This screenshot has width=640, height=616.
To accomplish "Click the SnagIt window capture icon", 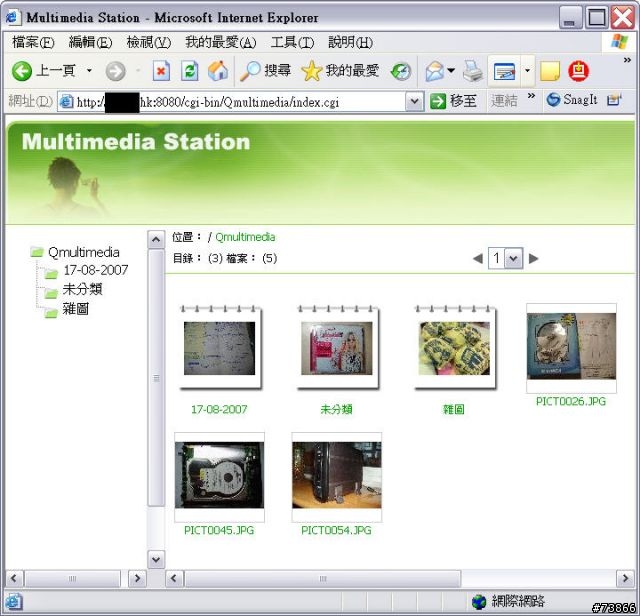I will tap(613, 100).
